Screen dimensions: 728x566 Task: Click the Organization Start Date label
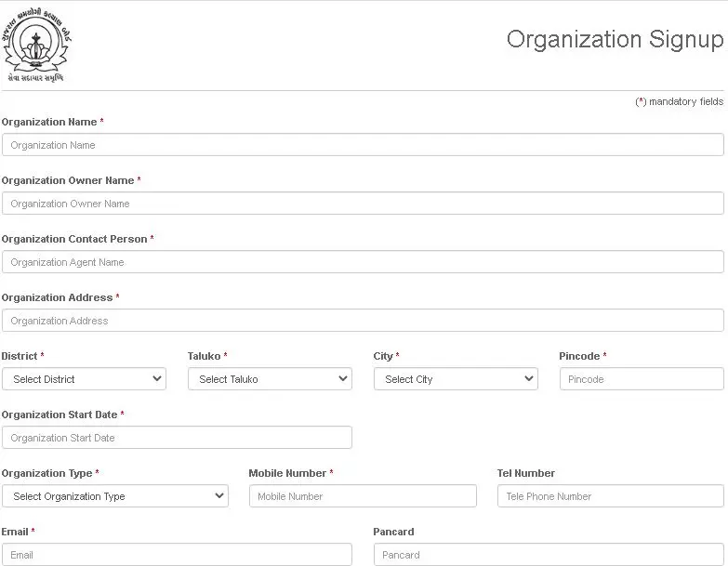[x=60, y=415]
